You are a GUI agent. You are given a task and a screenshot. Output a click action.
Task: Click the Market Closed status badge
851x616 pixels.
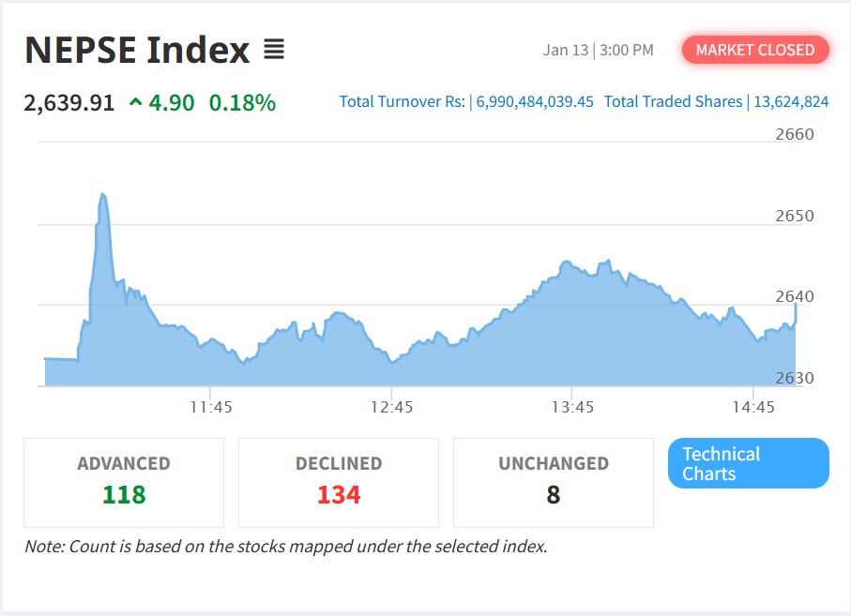(x=755, y=50)
